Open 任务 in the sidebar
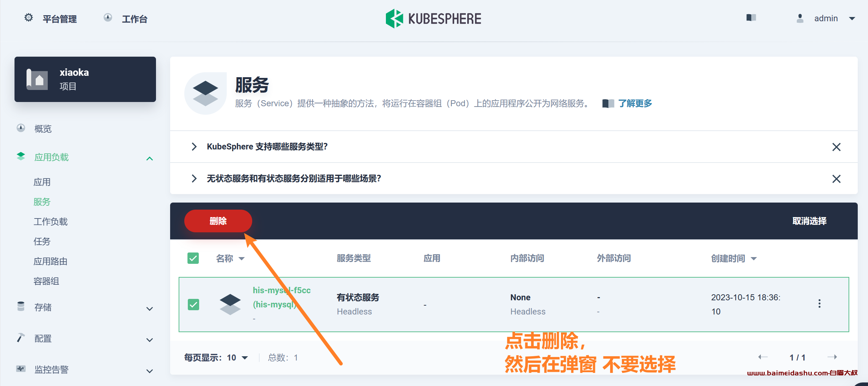The width and height of the screenshot is (868, 386). point(42,242)
